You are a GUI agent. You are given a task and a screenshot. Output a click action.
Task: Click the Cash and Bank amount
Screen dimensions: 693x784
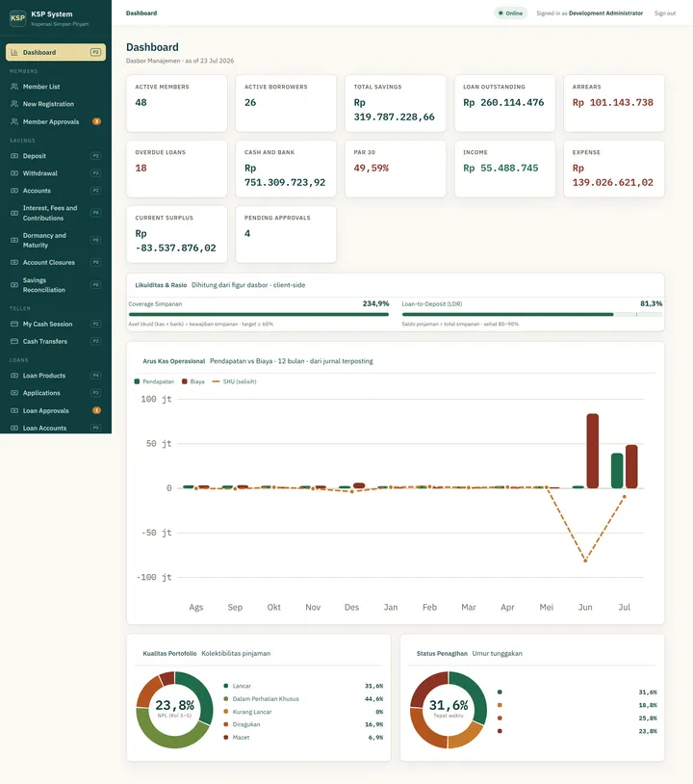(x=285, y=175)
